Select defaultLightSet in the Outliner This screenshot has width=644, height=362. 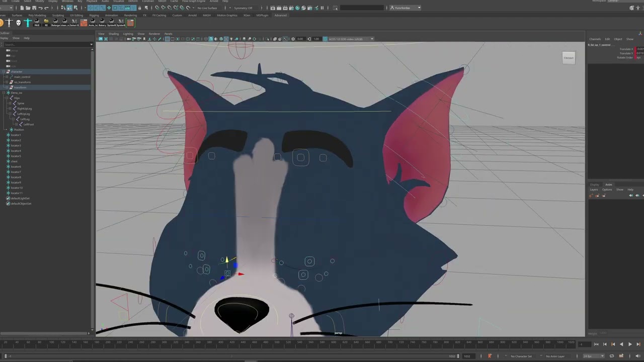coord(21,198)
